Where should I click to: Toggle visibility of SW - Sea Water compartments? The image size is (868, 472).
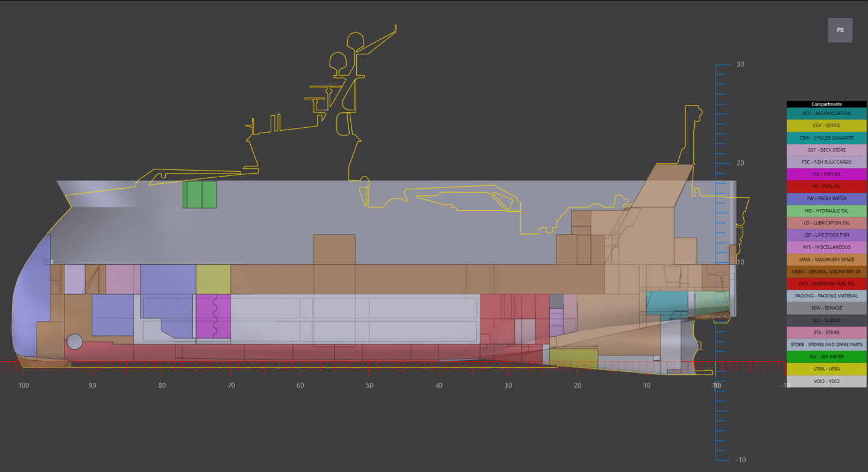pos(826,356)
